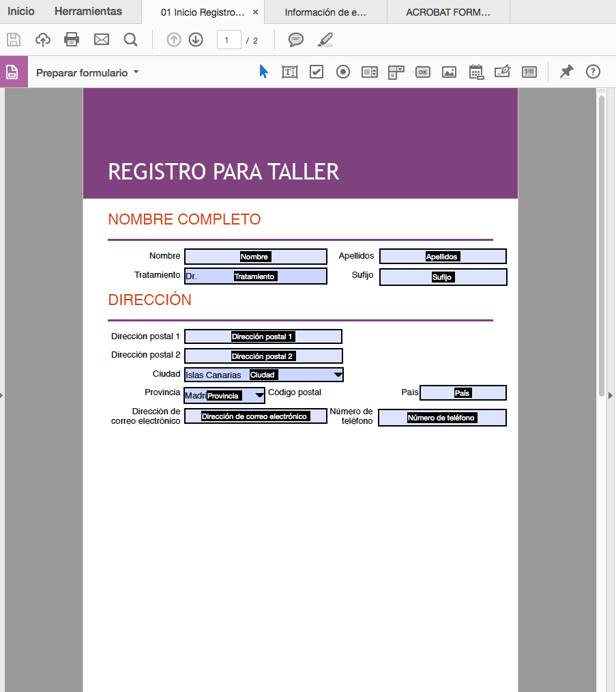Add a digital signature field tool
Image resolution: width=616 pixels, height=692 pixels.
503,71
